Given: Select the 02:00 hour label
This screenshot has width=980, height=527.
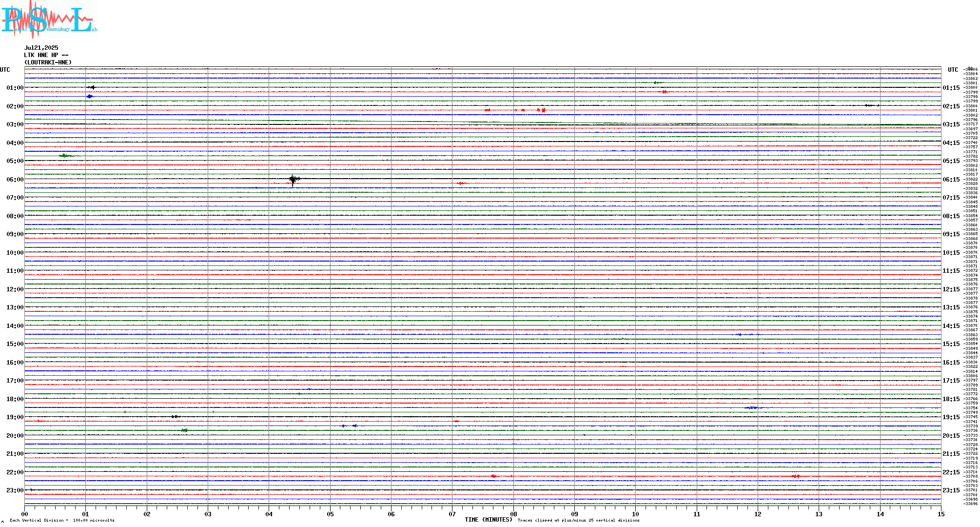Looking at the screenshot, I should [15, 106].
